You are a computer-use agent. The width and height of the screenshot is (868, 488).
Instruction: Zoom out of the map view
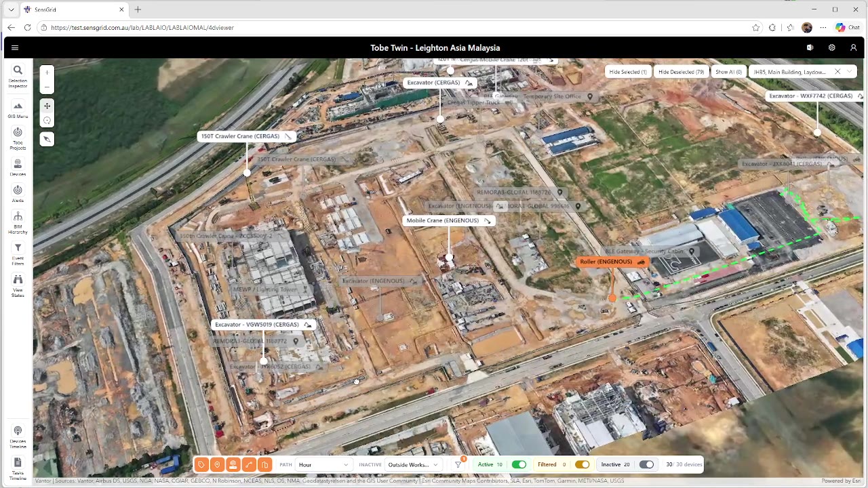[47, 87]
